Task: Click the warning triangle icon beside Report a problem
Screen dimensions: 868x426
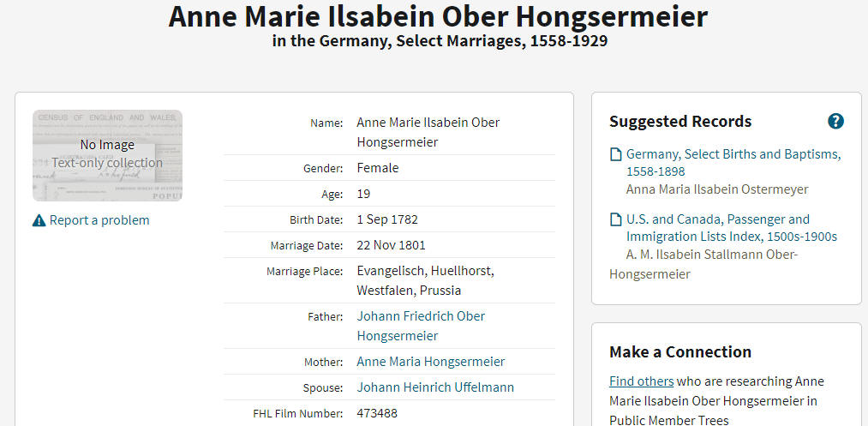Action: click(x=39, y=220)
